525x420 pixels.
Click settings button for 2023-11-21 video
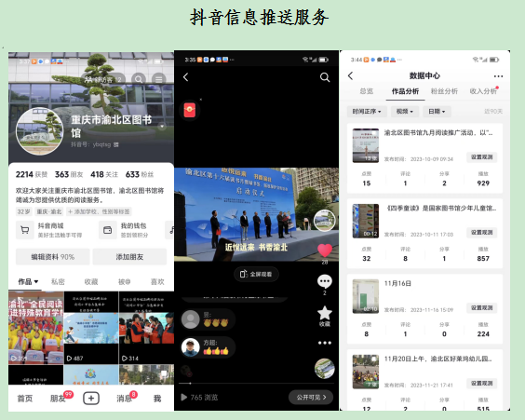(x=482, y=383)
